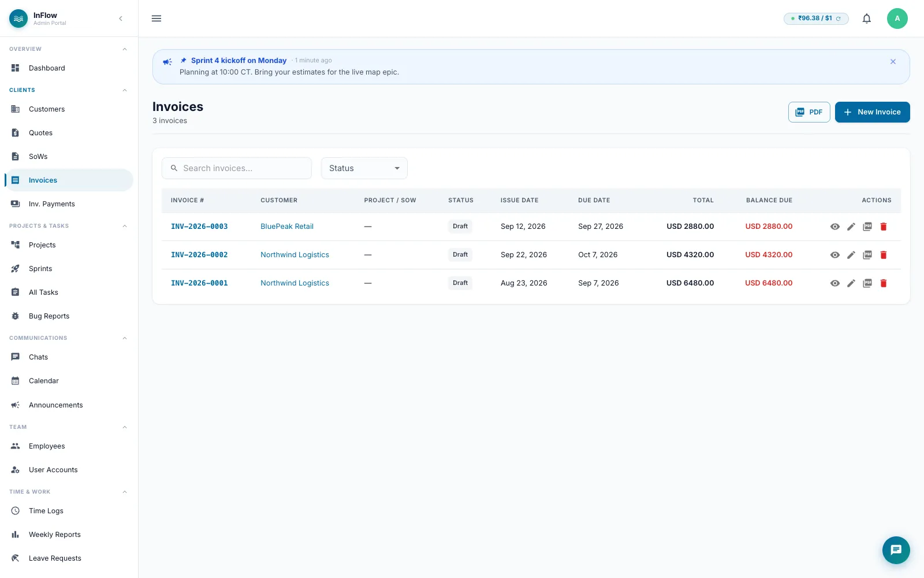Open Sprints in the sidebar
924x578 pixels.
click(x=69, y=269)
